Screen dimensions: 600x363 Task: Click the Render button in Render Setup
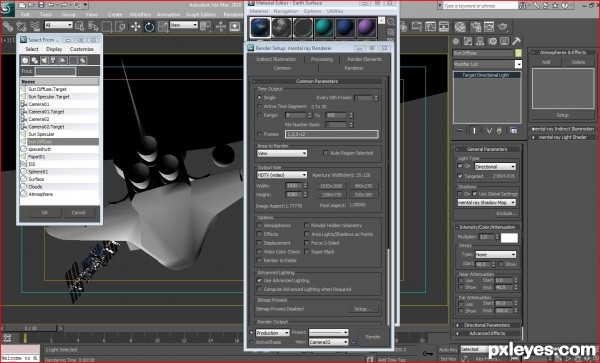[373, 337]
